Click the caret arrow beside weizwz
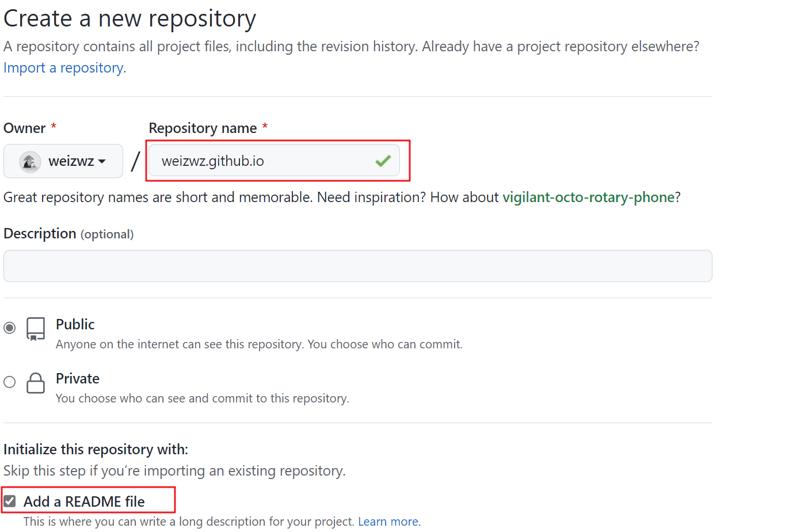Viewport: 812px width, 532px height. tap(102, 162)
